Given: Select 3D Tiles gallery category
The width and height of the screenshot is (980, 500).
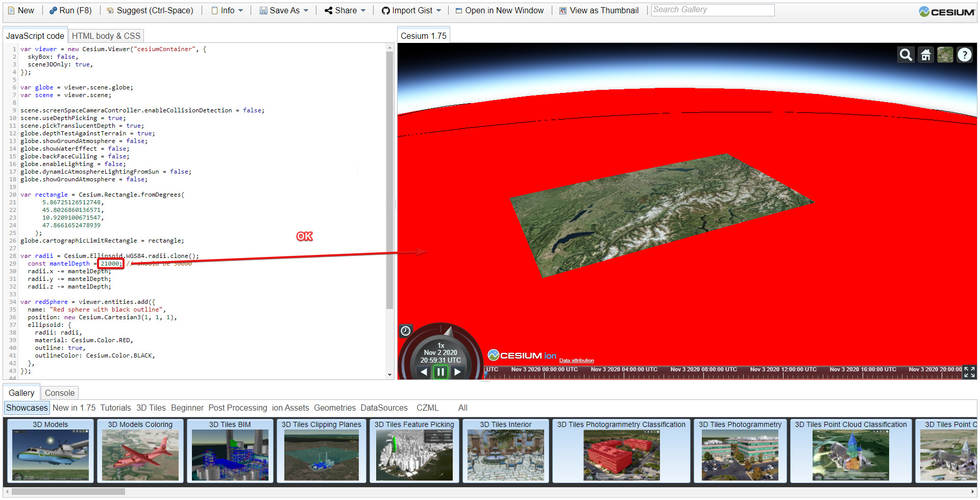Looking at the screenshot, I should [151, 408].
